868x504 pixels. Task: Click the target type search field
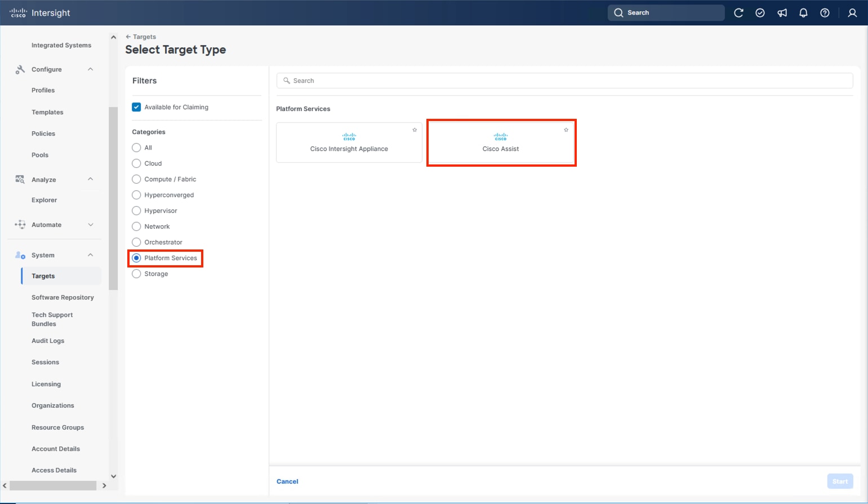tap(563, 80)
